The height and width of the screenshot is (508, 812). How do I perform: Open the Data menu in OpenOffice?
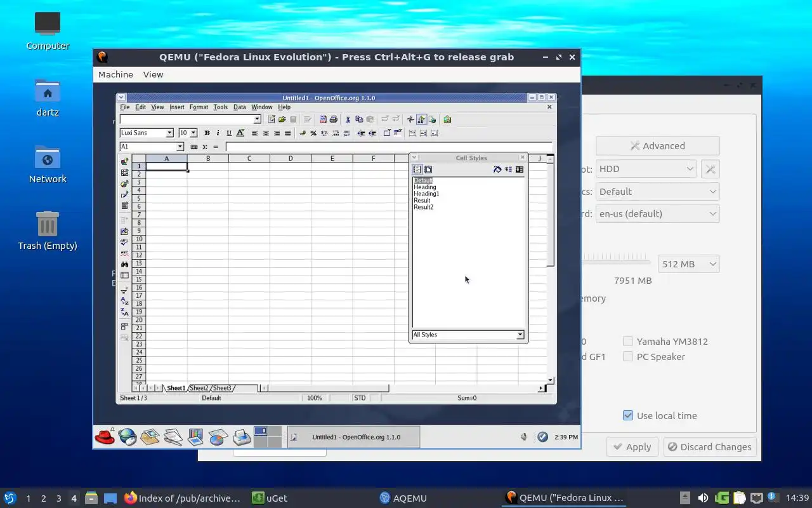(x=239, y=107)
